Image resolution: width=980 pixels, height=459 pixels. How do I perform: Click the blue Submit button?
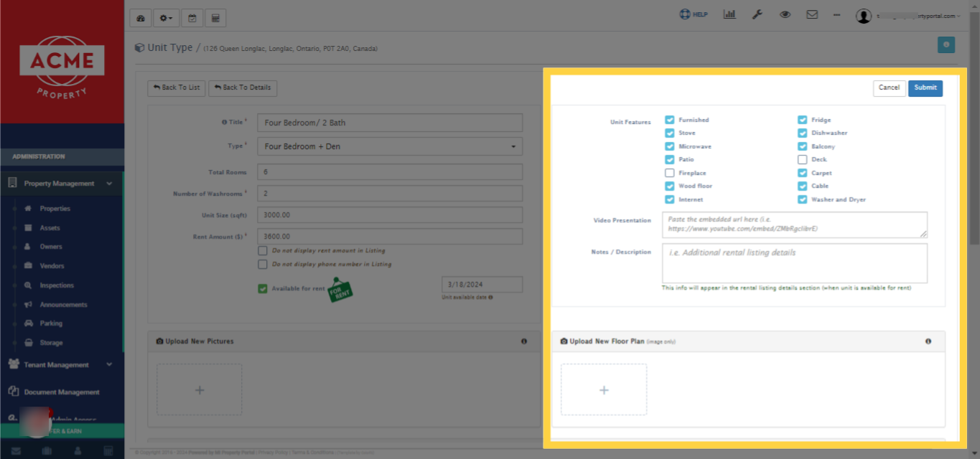(x=925, y=87)
